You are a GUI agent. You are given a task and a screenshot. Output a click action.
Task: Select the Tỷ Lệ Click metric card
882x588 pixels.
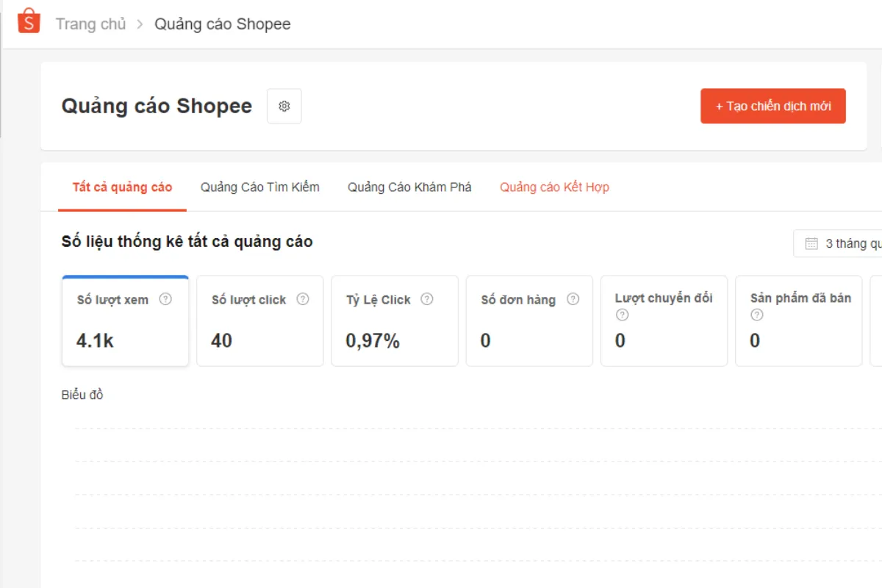pyautogui.click(x=395, y=321)
